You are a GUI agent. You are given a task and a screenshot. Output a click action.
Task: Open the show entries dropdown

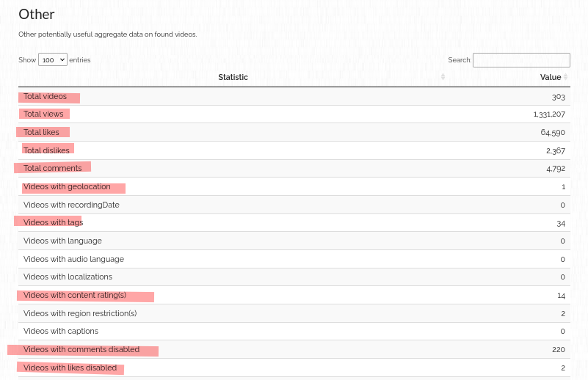[53, 60]
